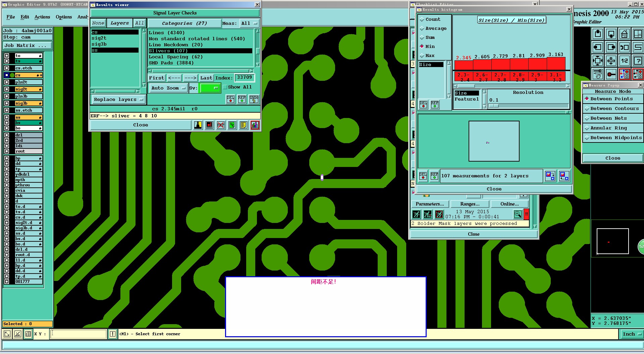Click the pan right icon
Image resolution: width=644 pixels, height=354 pixels.
click(x=611, y=47)
